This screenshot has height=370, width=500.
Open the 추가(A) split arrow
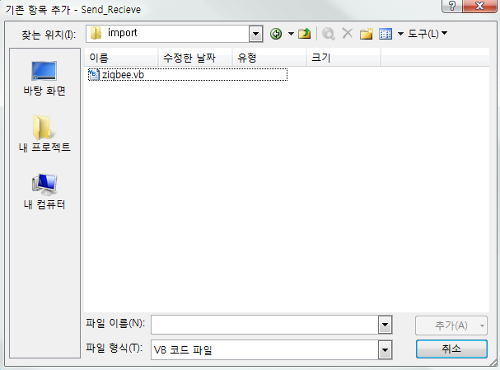482,326
